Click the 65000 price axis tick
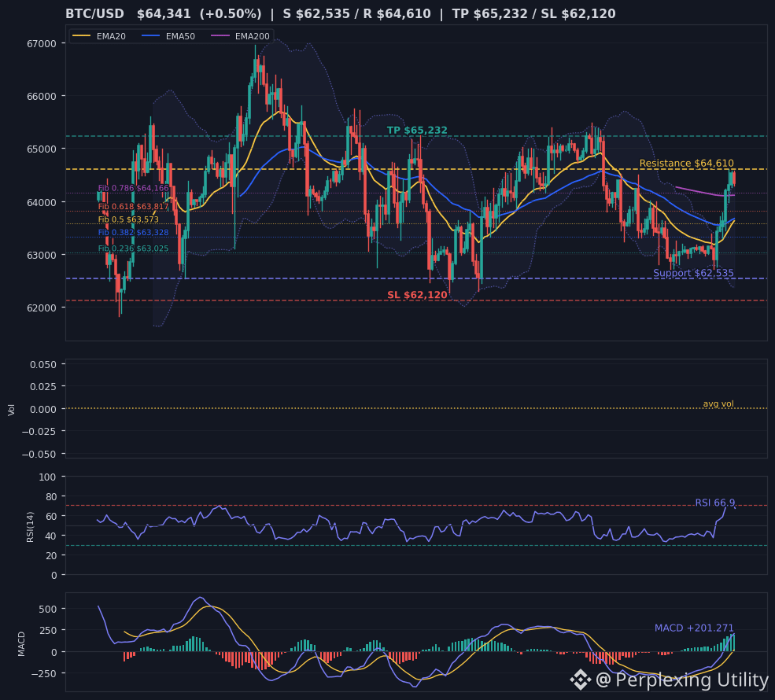Viewport: 775px width, 700px height. tap(42, 149)
